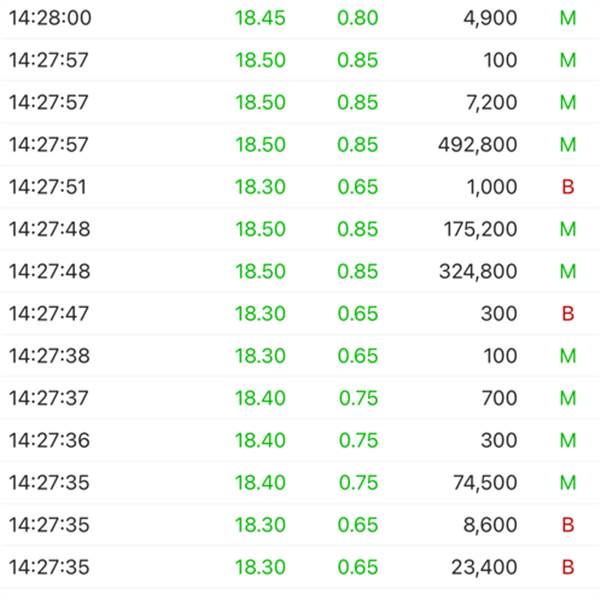Select the 8,600 volume entry

click(492, 526)
